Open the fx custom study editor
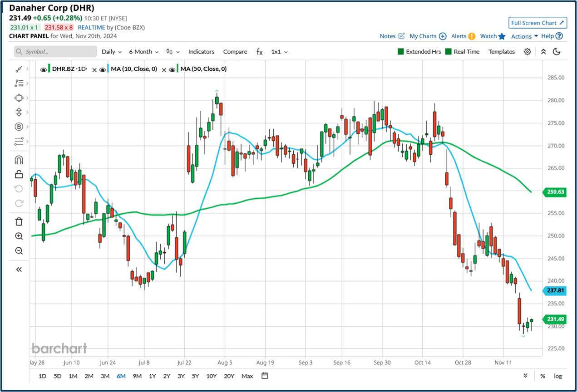 (259, 52)
